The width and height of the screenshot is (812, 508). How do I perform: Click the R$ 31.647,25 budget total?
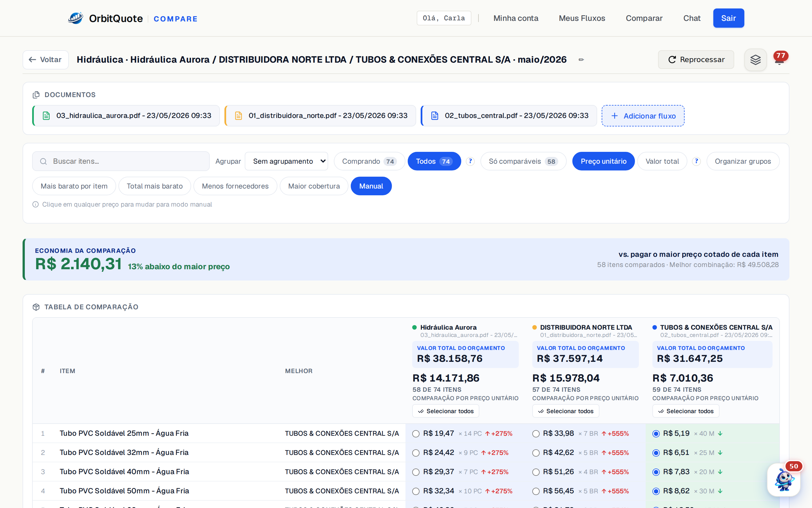[690, 359]
